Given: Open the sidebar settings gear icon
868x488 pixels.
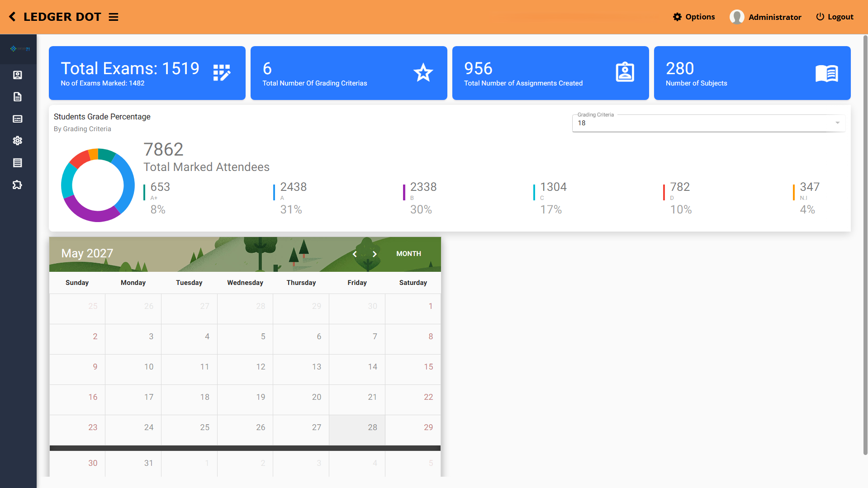Looking at the screenshot, I should click(18, 141).
